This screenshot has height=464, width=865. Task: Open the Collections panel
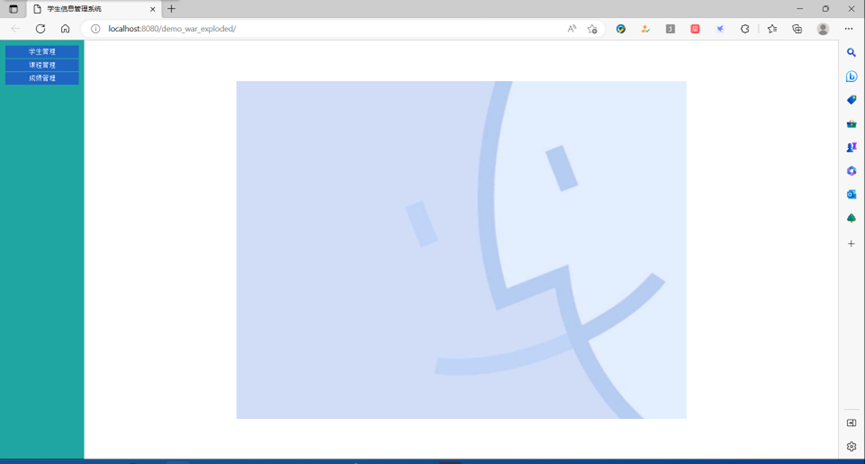tap(797, 29)
